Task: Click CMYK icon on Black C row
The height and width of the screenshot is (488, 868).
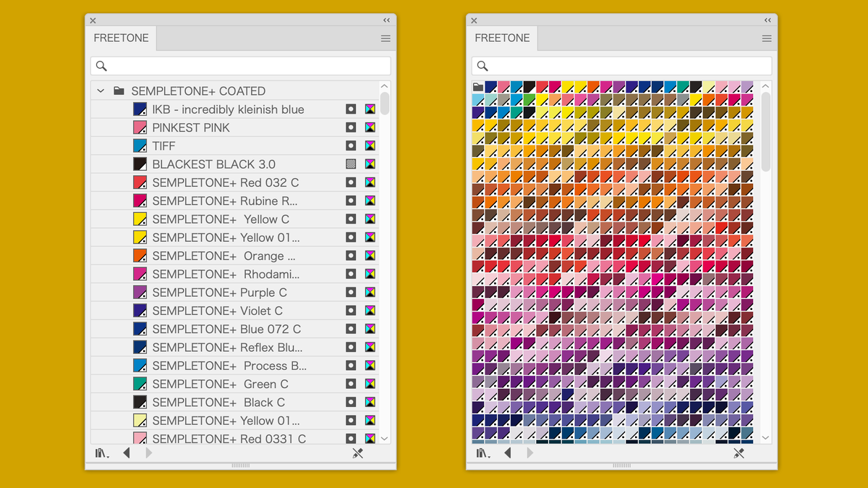Action: [370, 402]
